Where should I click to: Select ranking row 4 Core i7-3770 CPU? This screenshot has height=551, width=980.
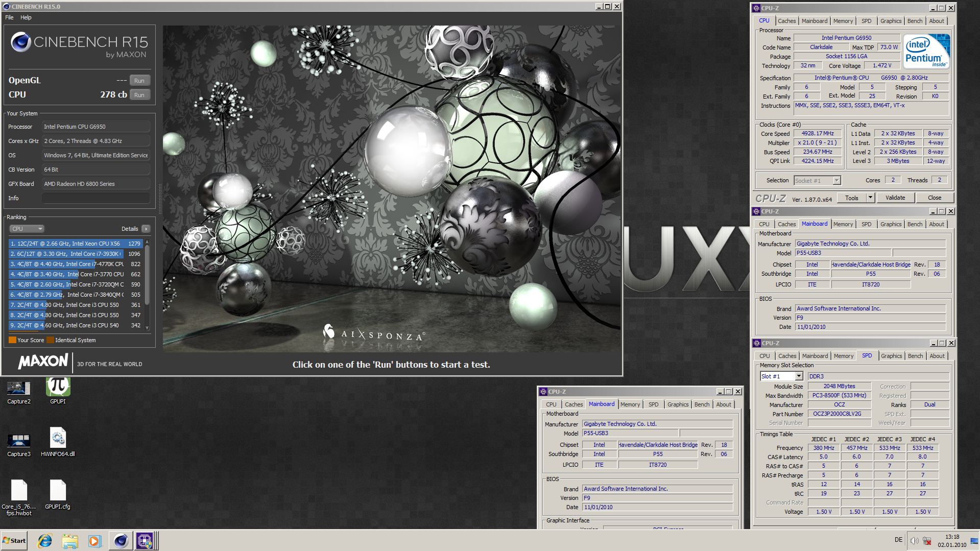pos(76,274)
